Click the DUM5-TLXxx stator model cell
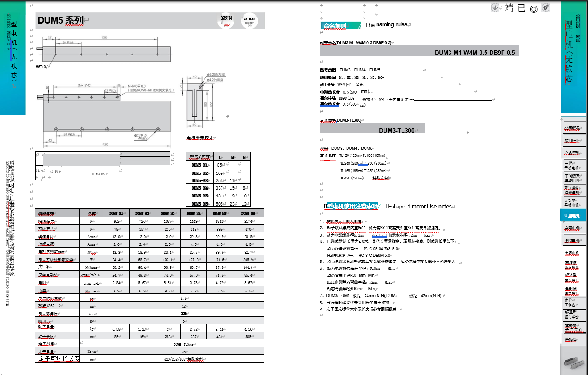The image size is (588, 375). (x=184, y=344)
